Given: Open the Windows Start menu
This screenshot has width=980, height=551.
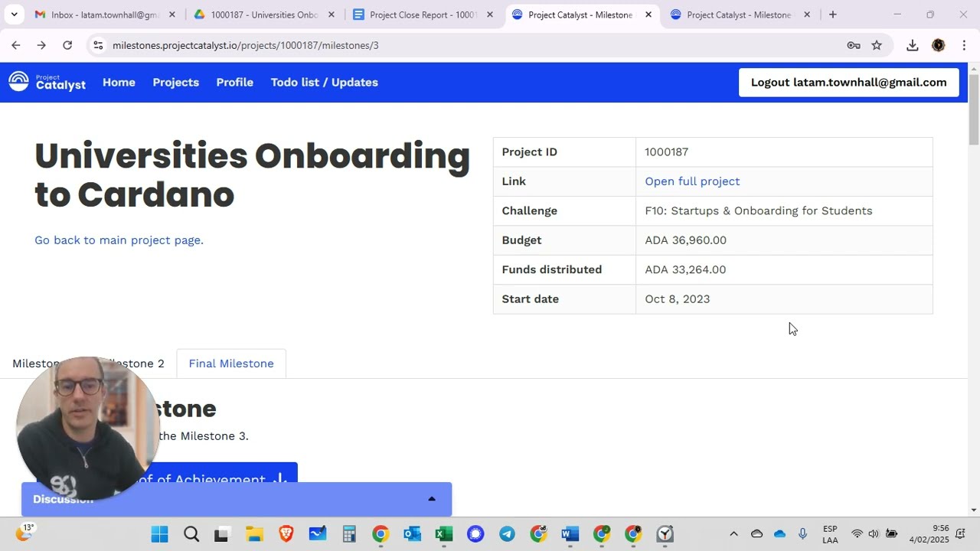Looking at the screenshot, I should 159,533.
